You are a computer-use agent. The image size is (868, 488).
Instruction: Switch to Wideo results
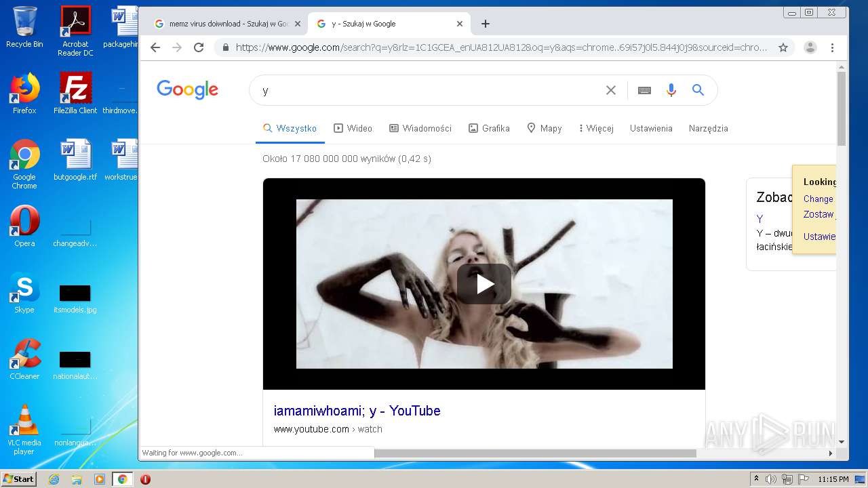[353, 128]
